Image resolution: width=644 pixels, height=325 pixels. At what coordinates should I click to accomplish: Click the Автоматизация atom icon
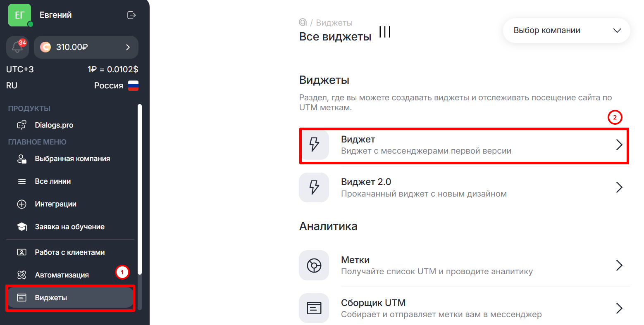(x=21, y=275)
